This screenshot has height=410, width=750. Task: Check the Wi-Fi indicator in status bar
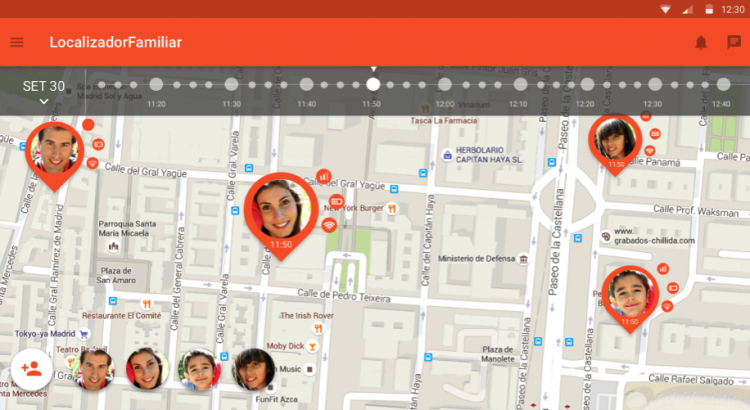point(665,9)
